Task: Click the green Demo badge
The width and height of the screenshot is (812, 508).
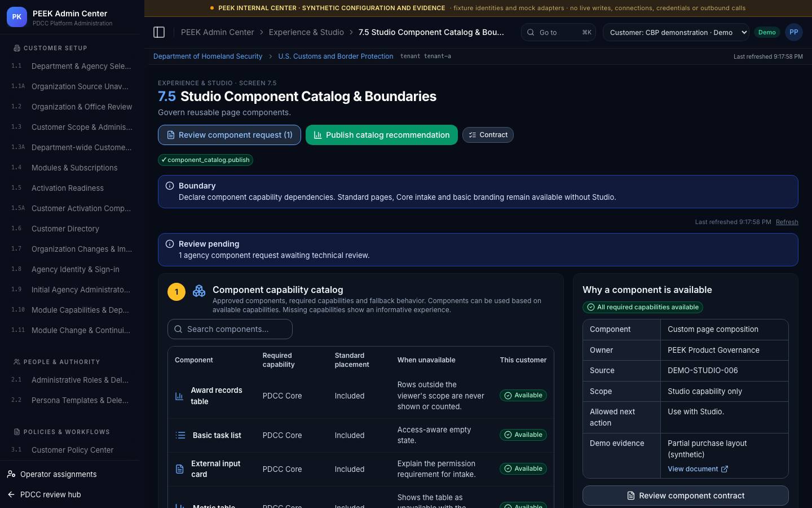Action: pos(767,32)
